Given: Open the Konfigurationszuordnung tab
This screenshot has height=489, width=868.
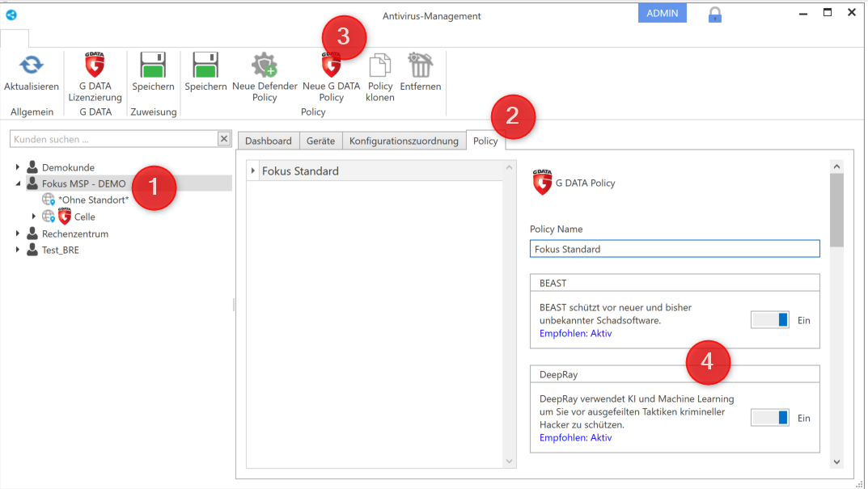Looking at the screenshot, I should pos(404,141).
